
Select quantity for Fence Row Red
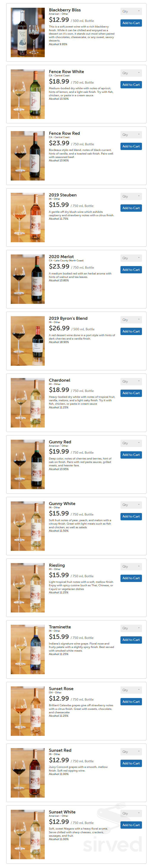coord(131,135)
